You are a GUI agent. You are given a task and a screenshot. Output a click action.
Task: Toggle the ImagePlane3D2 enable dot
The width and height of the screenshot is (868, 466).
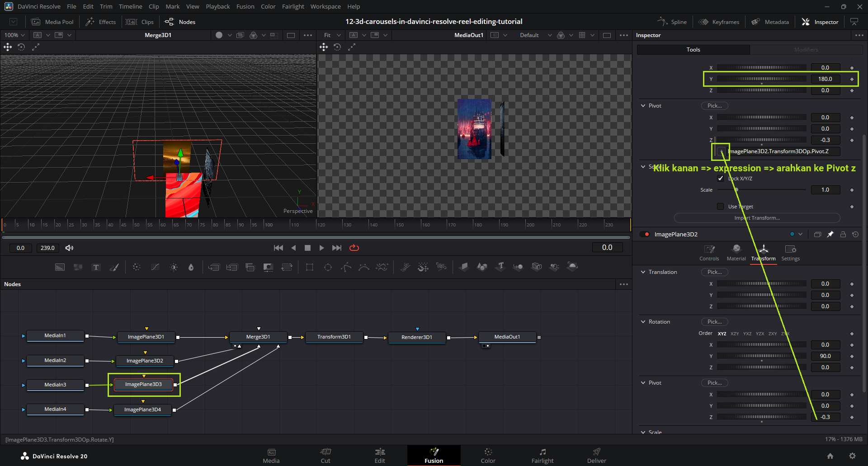647,234
